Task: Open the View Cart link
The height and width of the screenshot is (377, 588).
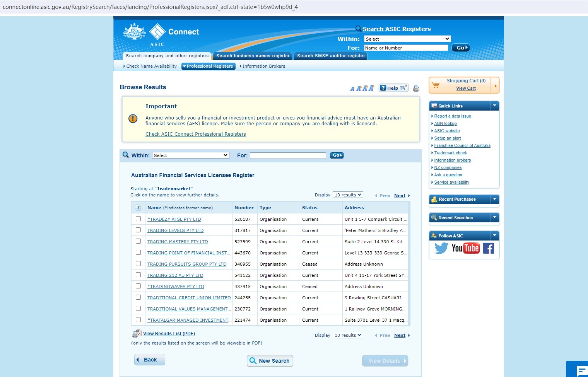Action: coord(466,89)
